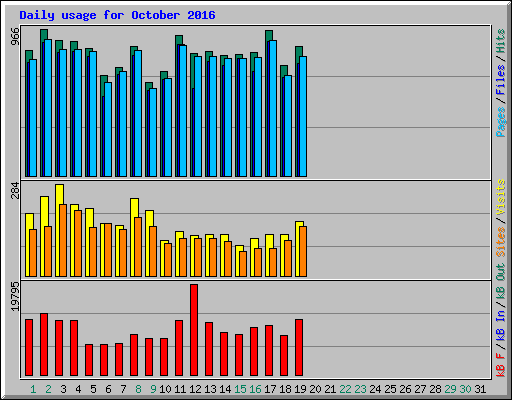Click the 19795 maximum value on kB axis
This screenshot has width=512, height=400.
click(x=15, y=297)
